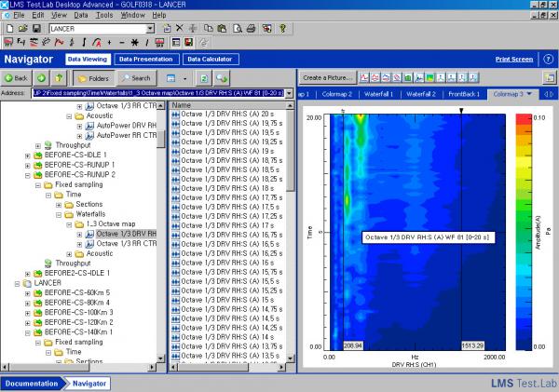Click the Print Screen link
Viewport: 559px width, 392px height.
pos(514,60)
